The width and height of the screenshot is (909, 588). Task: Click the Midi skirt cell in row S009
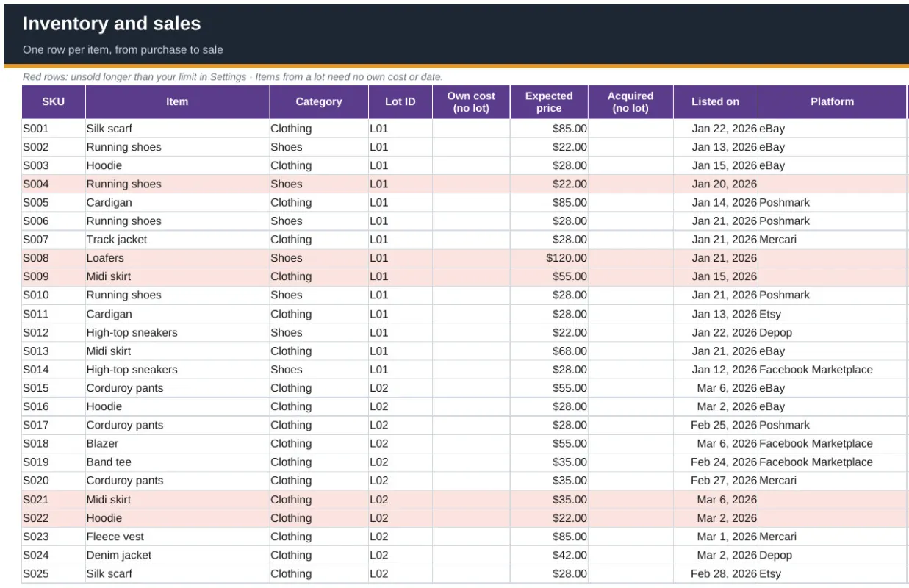pos(177,276)
